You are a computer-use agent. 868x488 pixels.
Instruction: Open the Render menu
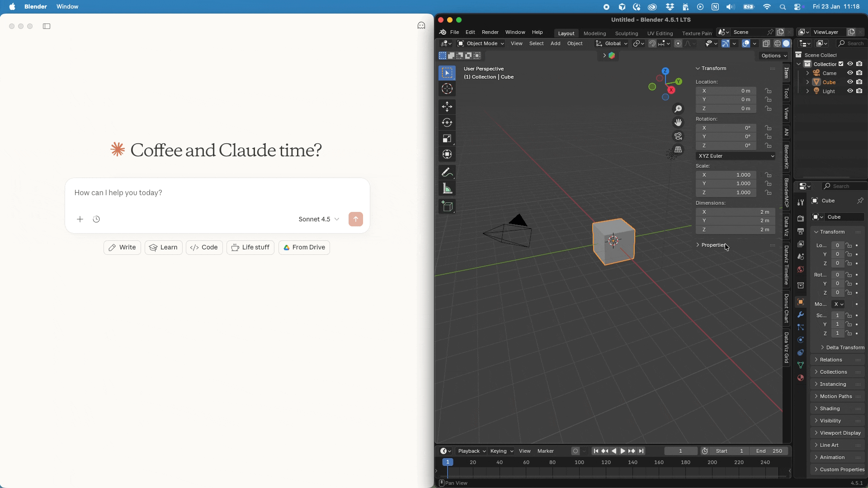[490, 32]
